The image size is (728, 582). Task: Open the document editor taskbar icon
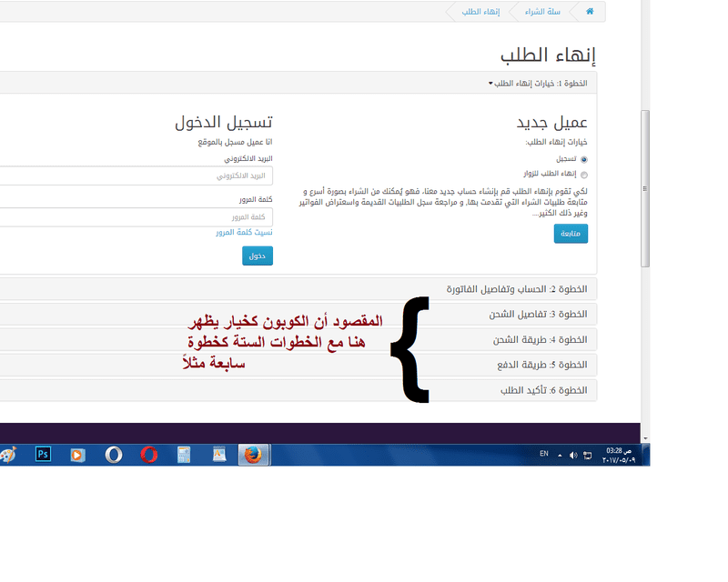[x=219, y=455]
